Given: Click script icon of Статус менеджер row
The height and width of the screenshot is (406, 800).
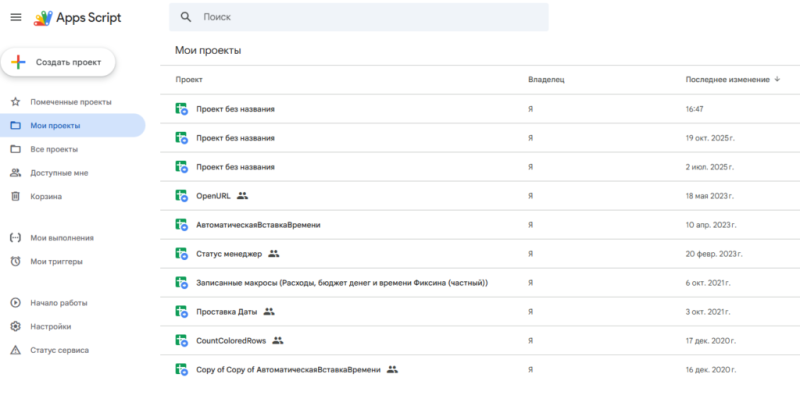Looking at the screenshot, I should tap(182, 254).
